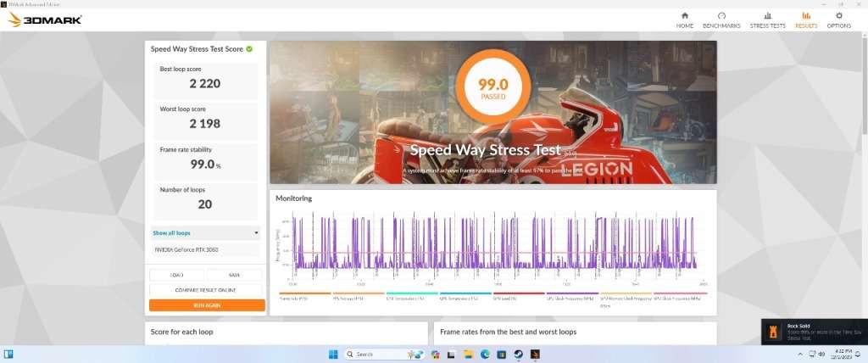Click Compare Result Online

pyautogui.click(x=207, y=290)
